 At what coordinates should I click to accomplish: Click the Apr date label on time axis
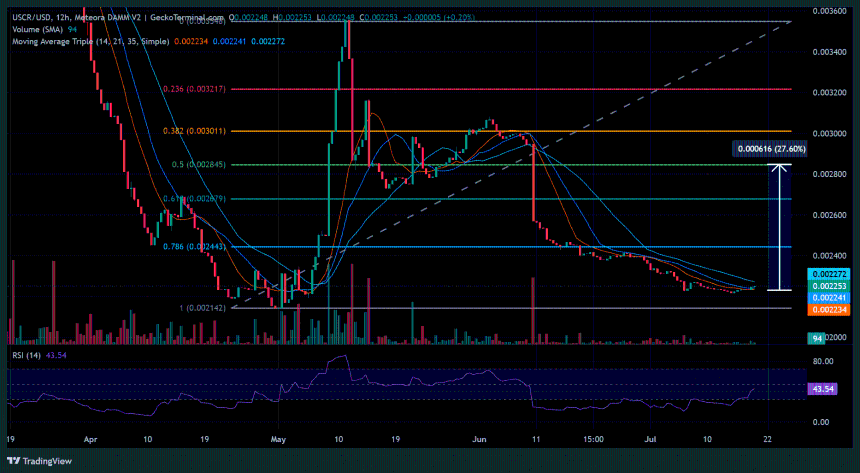click(x=92, y=440)
